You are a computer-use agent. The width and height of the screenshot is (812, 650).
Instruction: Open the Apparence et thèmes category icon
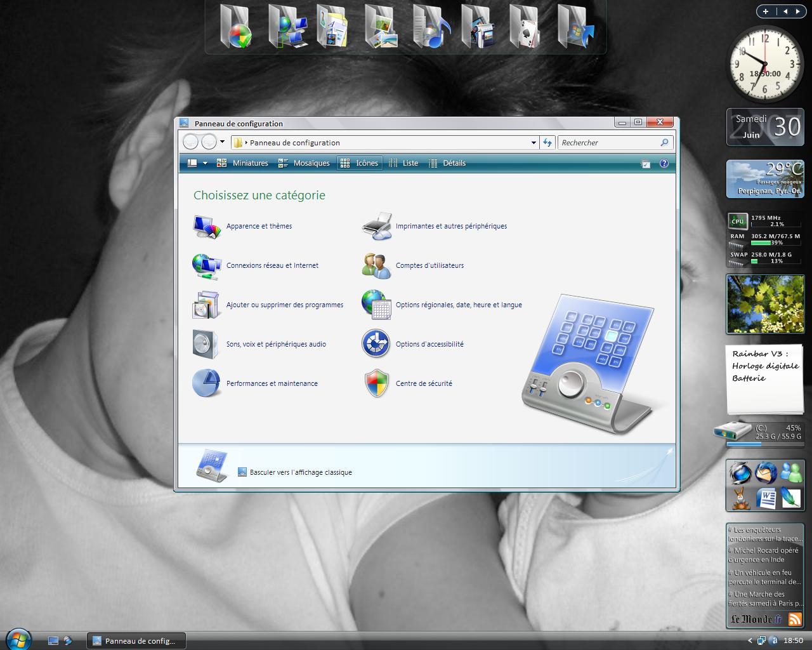(x=207, y=227)
